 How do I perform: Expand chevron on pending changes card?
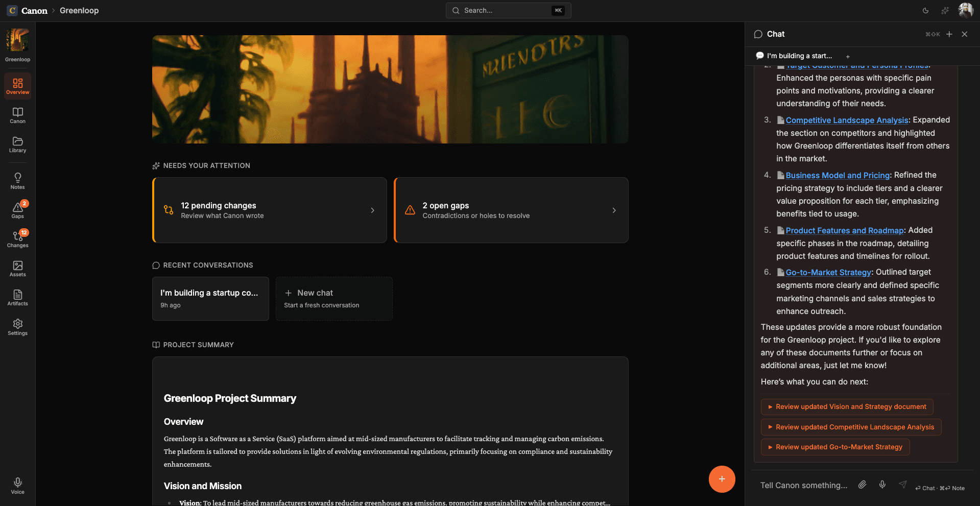tap(372, 210)
